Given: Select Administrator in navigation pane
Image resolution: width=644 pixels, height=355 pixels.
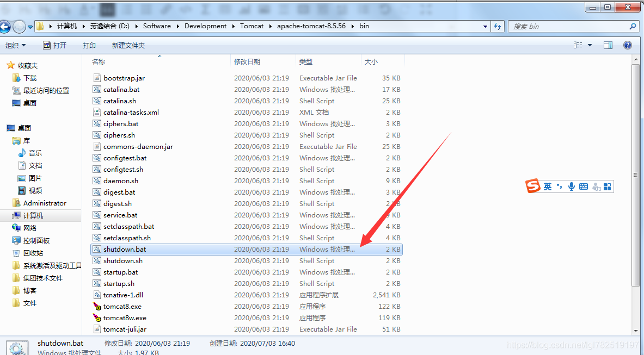Looking at the screenshot, I should point(45,203).
